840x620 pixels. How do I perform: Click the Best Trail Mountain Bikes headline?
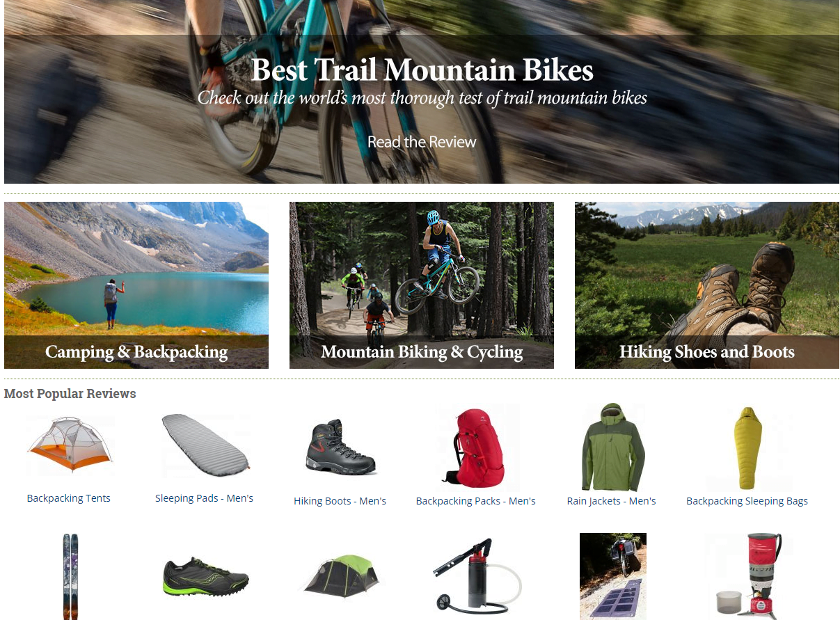pos(422,70)
